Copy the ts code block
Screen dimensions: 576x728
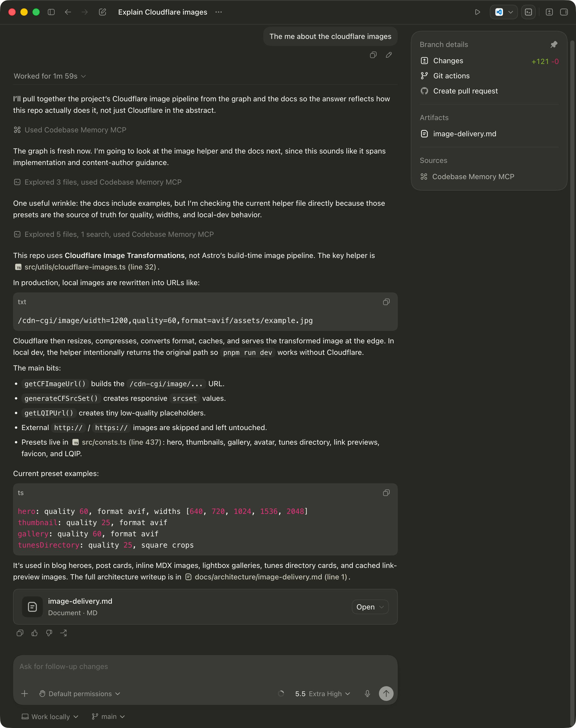(387, 493)
